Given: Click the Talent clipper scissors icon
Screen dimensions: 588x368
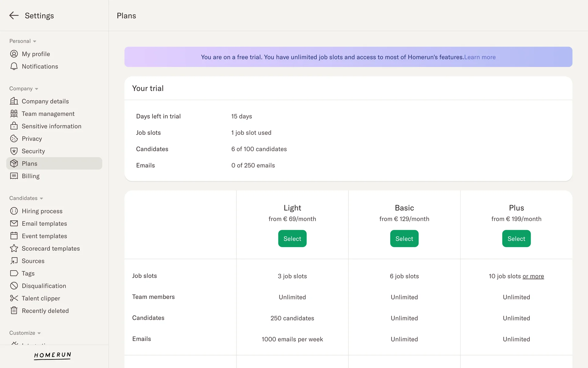Looking at the screenshot, I should pyautogui.click(x=14, y=298).
